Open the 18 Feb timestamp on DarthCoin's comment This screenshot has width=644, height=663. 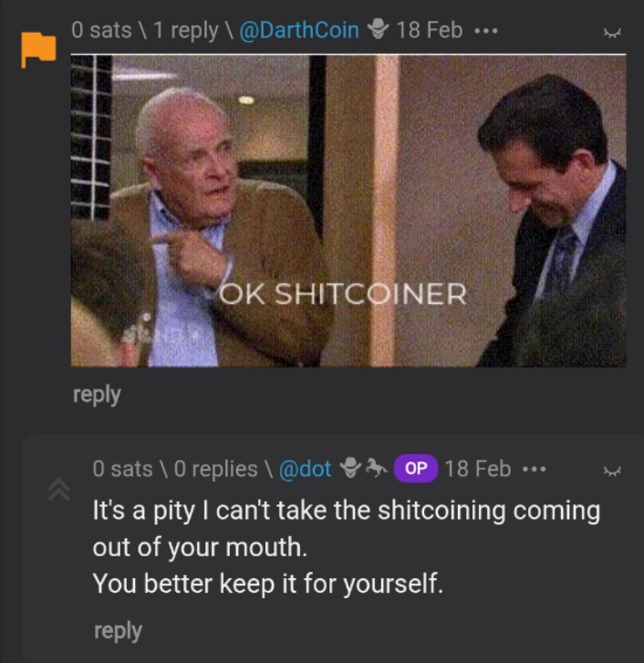click(430, 30)
